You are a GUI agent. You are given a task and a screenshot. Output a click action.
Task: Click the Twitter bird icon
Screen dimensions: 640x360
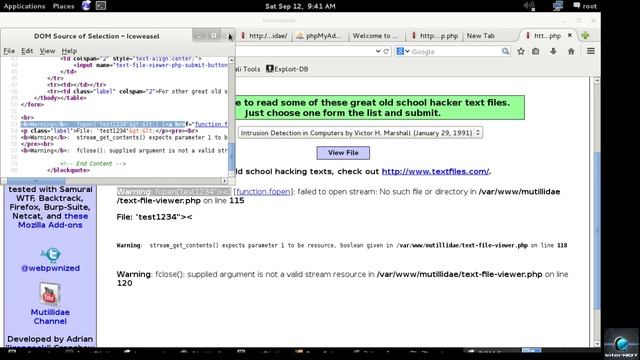coord(51,254)
